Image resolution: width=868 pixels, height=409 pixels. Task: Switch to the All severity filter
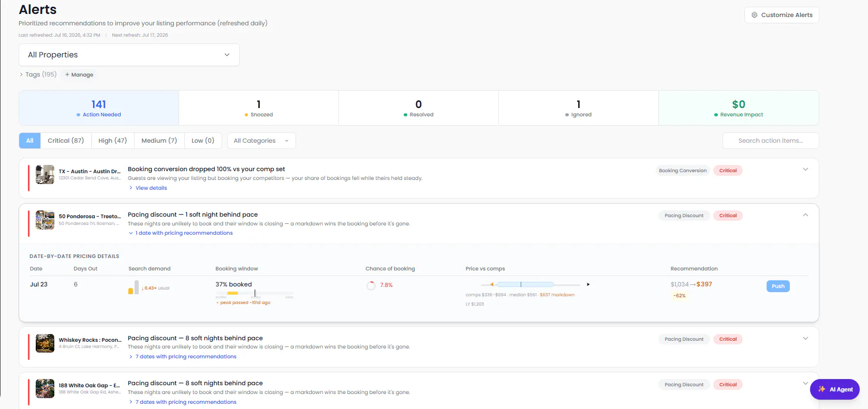click(30, 141)
